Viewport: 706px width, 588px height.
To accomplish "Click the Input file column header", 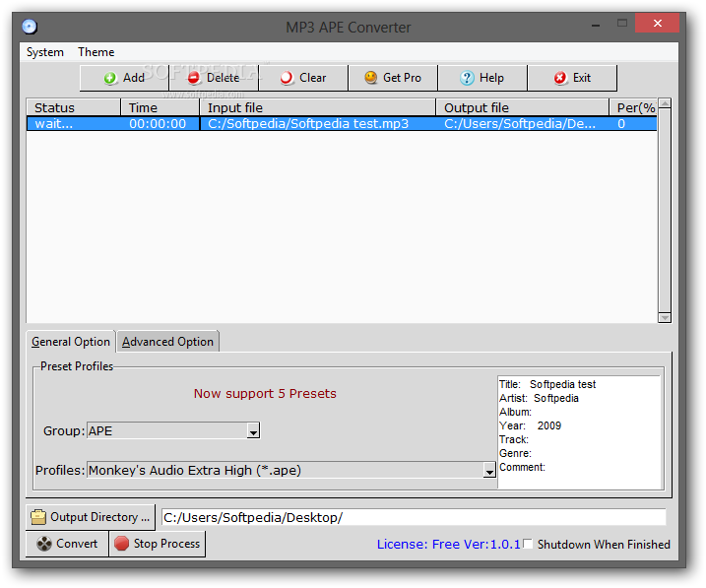I will [x=317, y=107].
